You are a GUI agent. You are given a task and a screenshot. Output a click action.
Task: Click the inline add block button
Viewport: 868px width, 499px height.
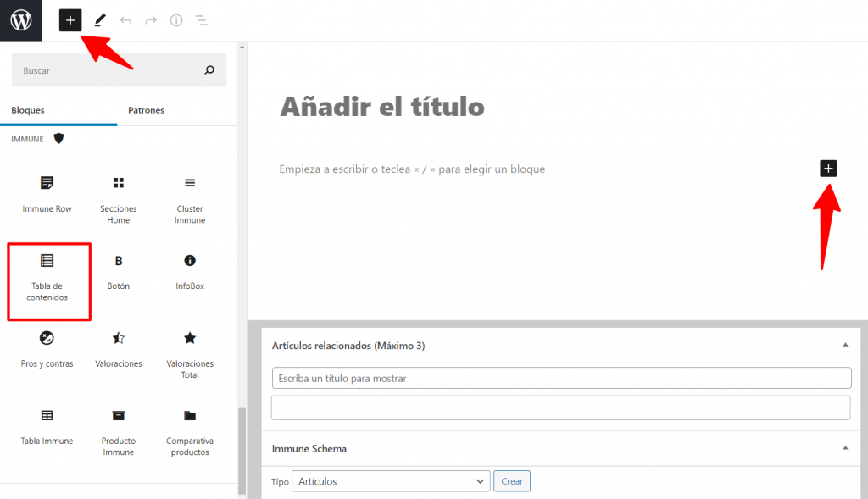[828, 169]
